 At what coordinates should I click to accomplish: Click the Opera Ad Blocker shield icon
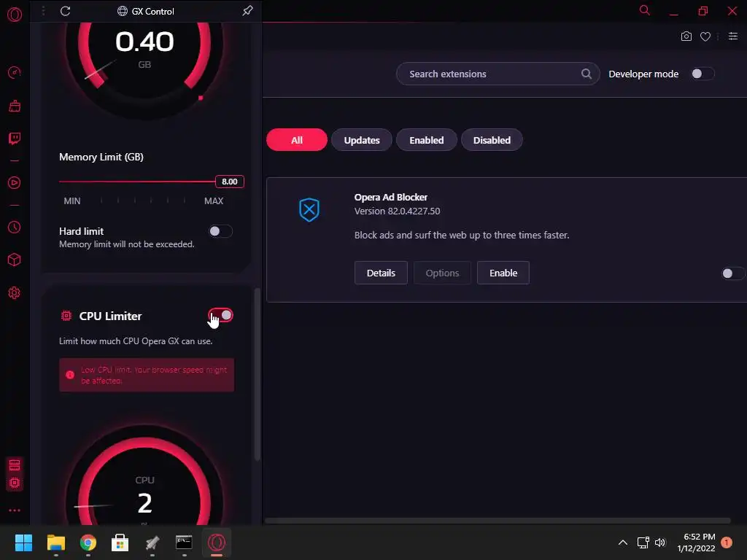coord(309,209)
